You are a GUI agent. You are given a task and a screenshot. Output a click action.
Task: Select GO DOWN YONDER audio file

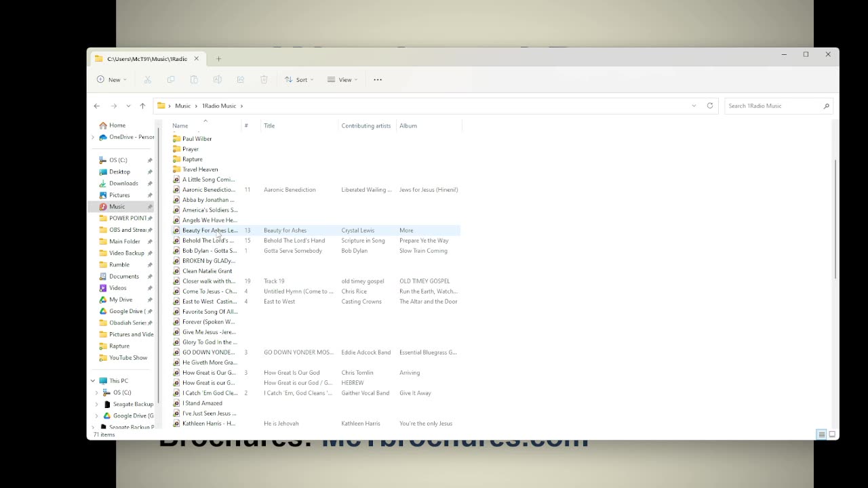[x=316, y=352]
